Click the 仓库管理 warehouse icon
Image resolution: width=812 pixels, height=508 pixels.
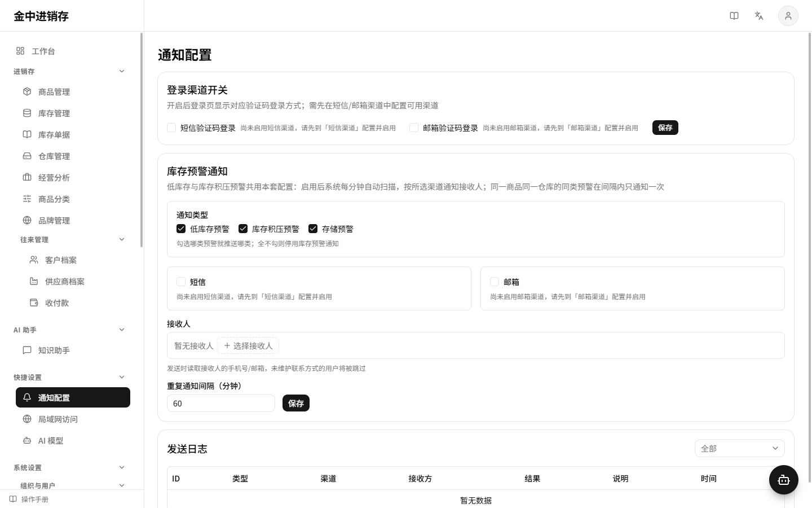coord(27,156)
